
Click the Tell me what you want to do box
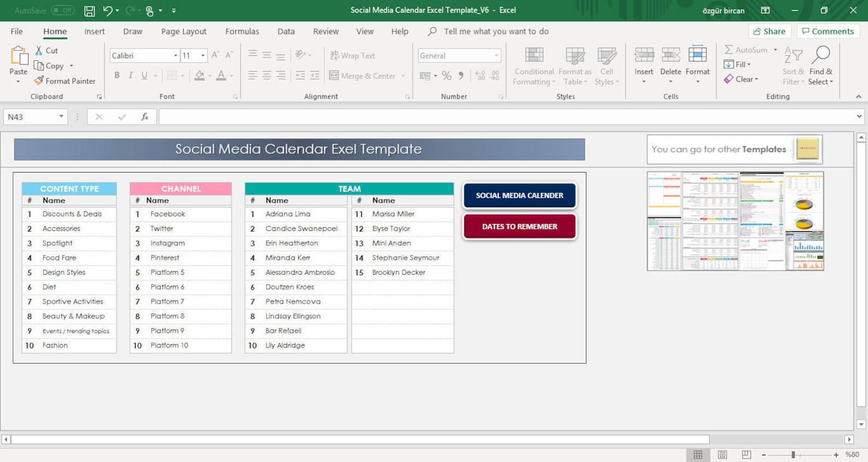click(496, 32)
